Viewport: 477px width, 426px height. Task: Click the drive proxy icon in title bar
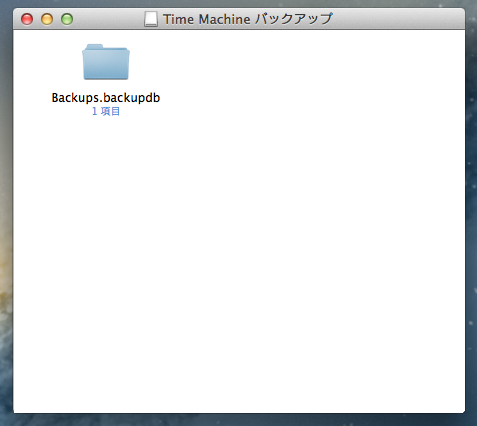coord(151,19)
